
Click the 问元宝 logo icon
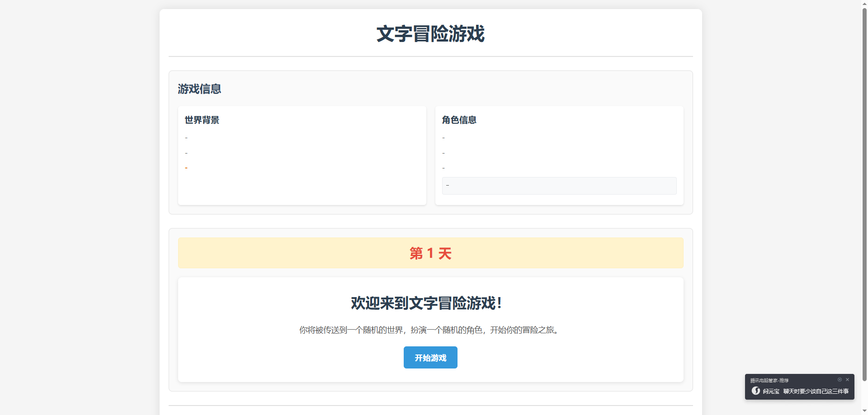click(755, 391)
